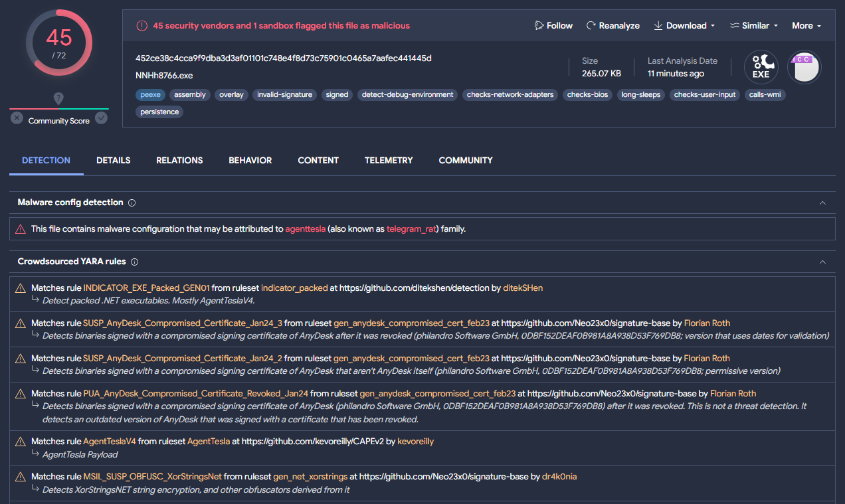This screenshot has height=504, width=845.
Task: Collapse the Crowdsourced YARA rules section
Action: (822, 262)
